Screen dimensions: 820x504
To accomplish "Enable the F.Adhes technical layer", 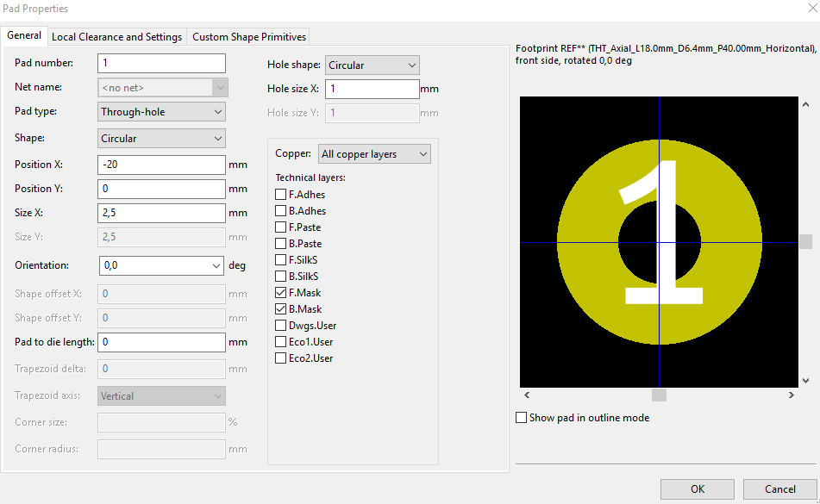I will [x=280, y=194].
